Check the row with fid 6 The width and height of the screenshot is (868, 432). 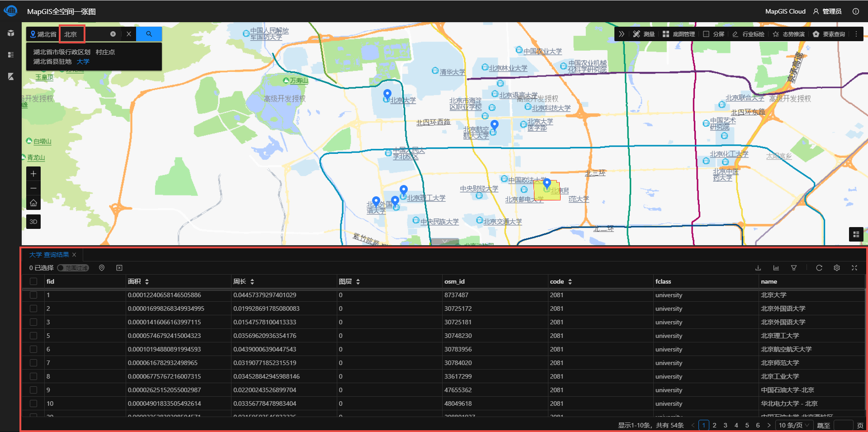click(x=33, y=349)
